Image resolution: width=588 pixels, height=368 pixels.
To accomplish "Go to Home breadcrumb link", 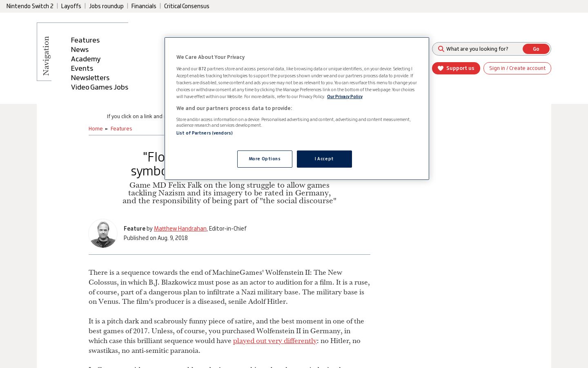I will [96, 129].
